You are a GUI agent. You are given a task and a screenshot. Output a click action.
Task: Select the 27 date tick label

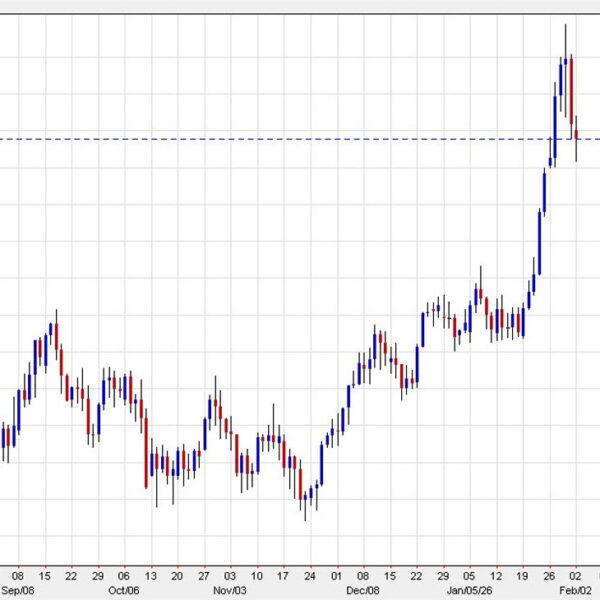point(204,576)
